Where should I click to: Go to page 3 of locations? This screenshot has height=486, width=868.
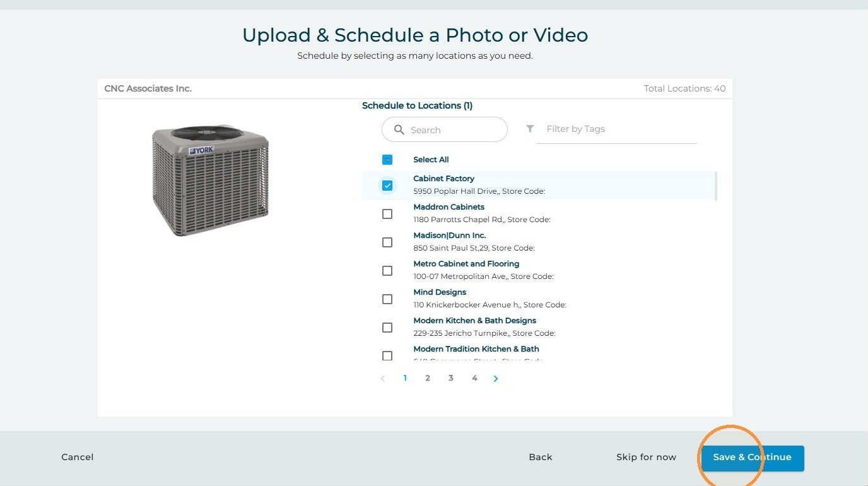[x=451, y=378]
